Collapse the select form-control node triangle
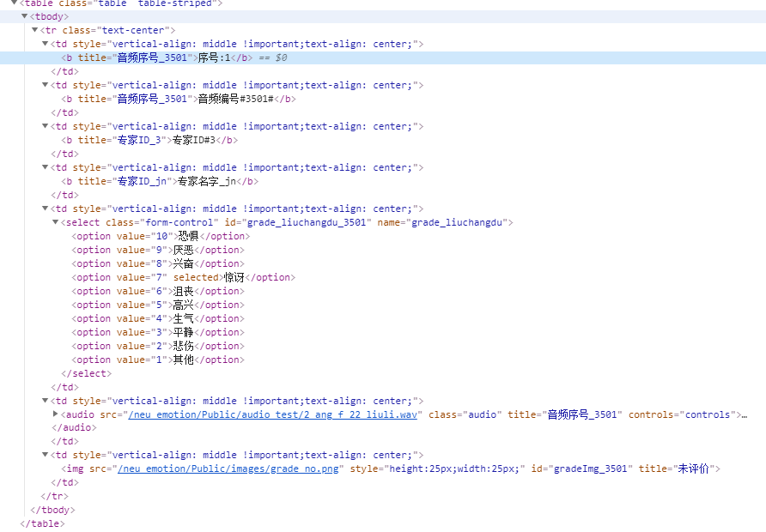The width and height of the screenshot is (766, 532). pyautogui.click(x=55, y=222)
